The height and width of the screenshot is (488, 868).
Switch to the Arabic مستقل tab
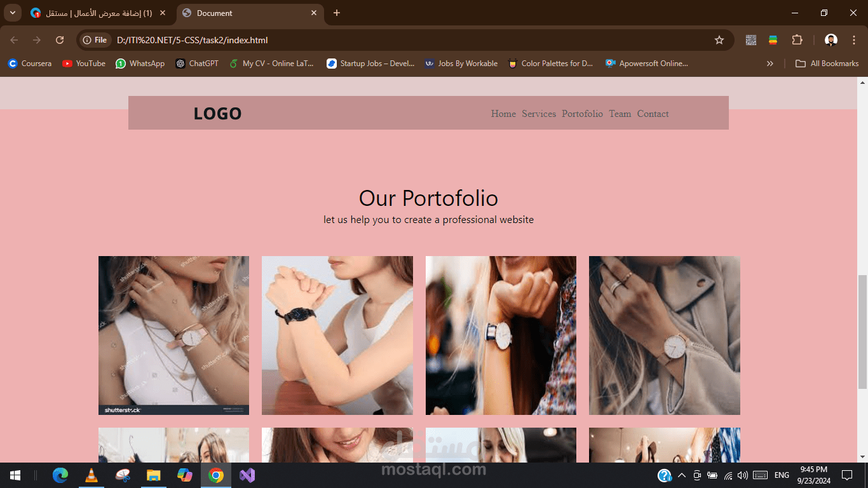tap(95, 13)
